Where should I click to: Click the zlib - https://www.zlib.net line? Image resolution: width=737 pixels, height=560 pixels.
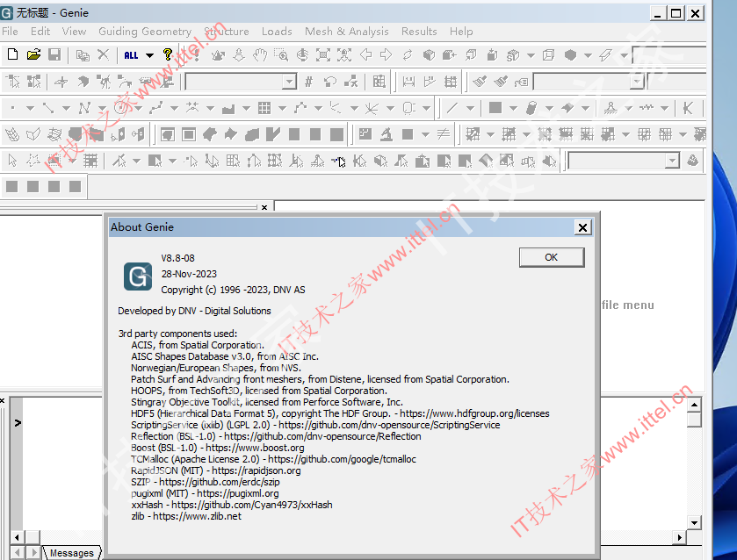point(186,516)
